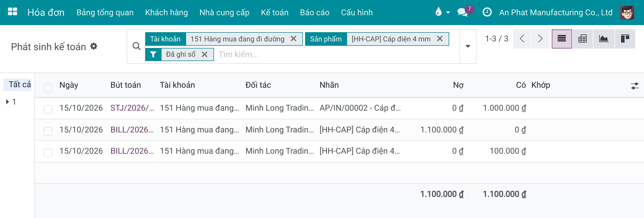
Task: Open the Cấu hình menu
Action: (x=357, y=13)
